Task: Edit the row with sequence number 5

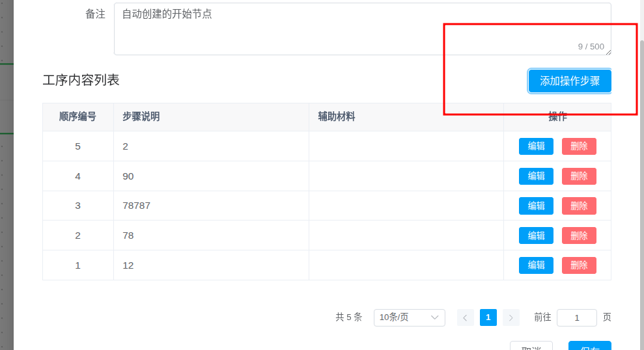Action: pos(536,146)
